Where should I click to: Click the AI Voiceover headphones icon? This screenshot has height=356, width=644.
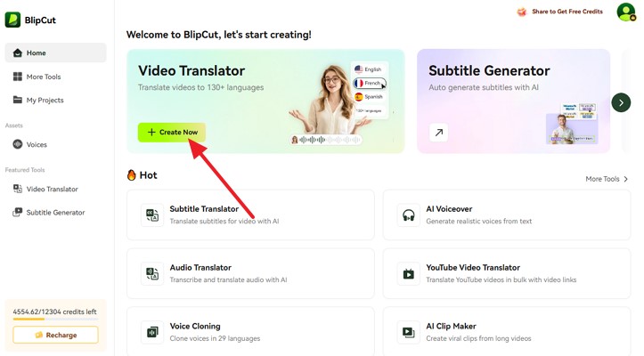point(408,214)
